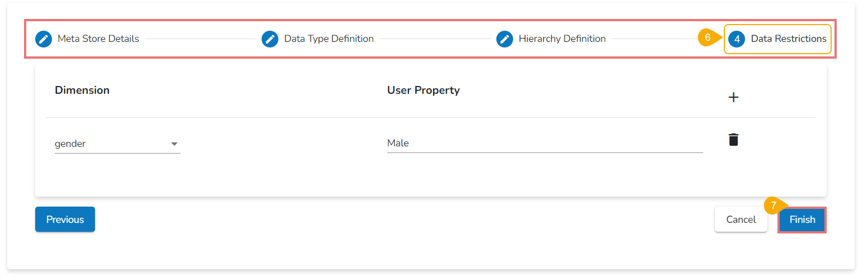Image resolution: width=868 pixels, height=277 pixels.
Task: Click the orange annotation badge numbered 6
Action: 708,38
